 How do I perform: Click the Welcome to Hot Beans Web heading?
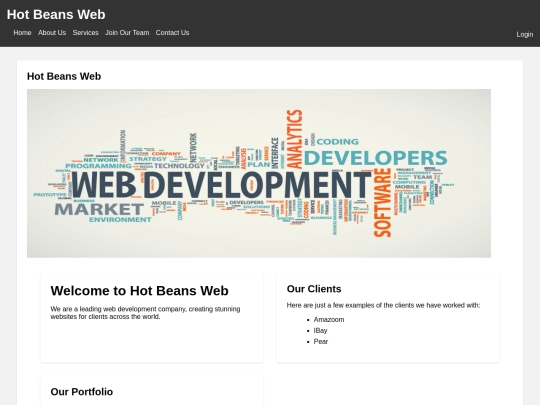(x=139, y=291)
